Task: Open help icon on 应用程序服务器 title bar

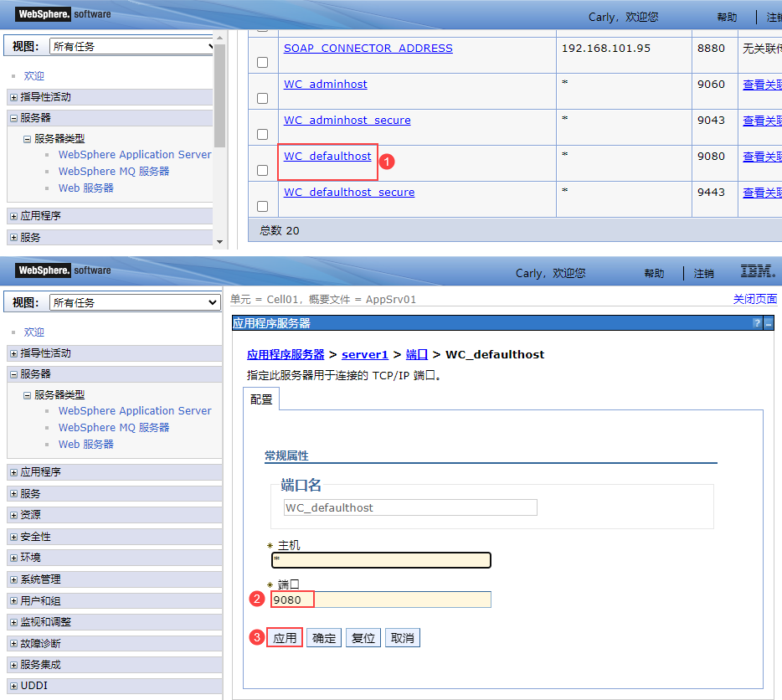Action: click(757, 323)
